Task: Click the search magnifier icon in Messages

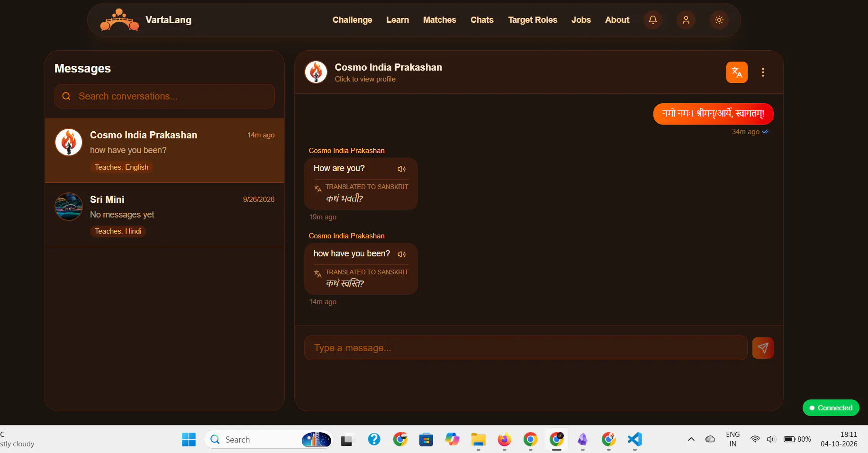Action: tap(66, 96)
